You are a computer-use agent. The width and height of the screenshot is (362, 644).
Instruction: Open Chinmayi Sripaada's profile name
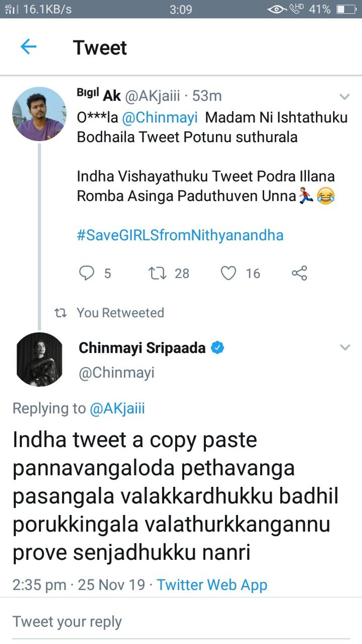coord(142,348)
